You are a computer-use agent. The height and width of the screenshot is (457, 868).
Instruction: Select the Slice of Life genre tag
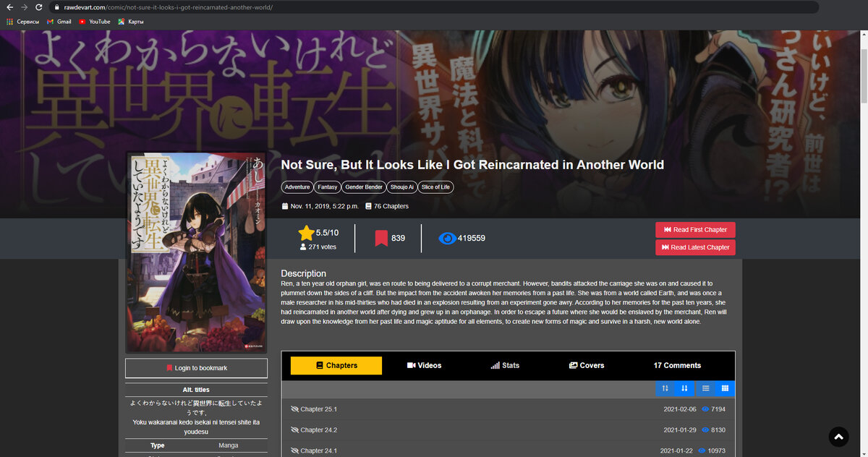[x=435, y=187]
